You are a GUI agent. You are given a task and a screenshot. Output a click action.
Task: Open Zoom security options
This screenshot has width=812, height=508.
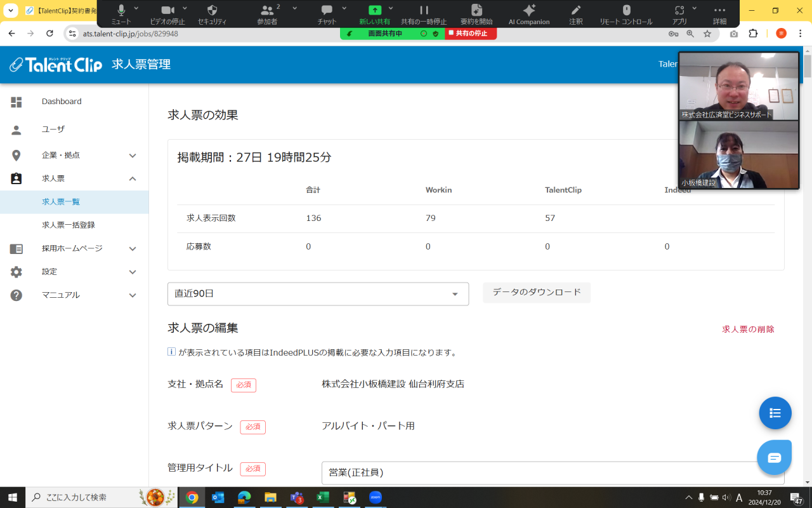212,13
